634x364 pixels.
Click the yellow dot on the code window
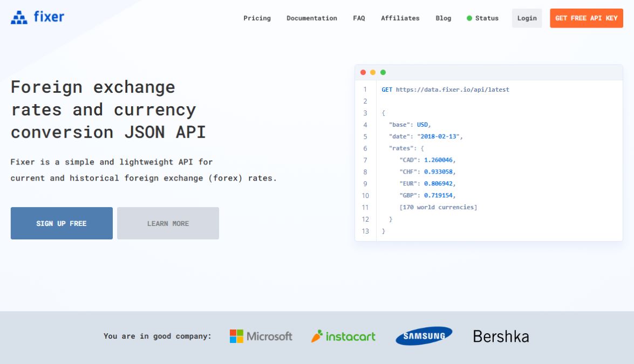[373, 71]
